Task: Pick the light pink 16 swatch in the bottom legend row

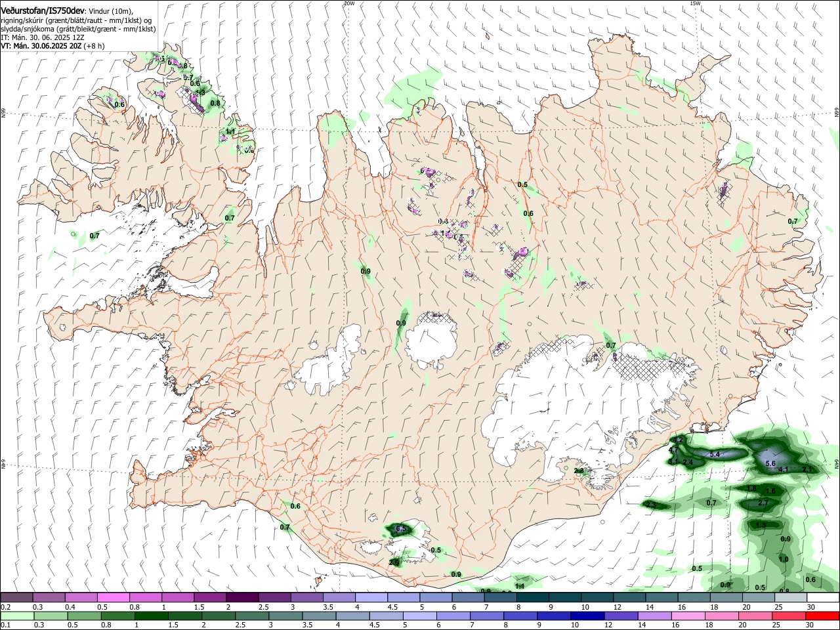Action: 688,616
